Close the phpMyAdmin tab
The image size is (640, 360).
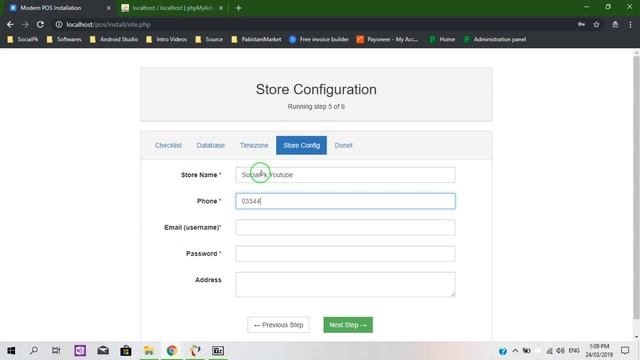pos(221,8)
